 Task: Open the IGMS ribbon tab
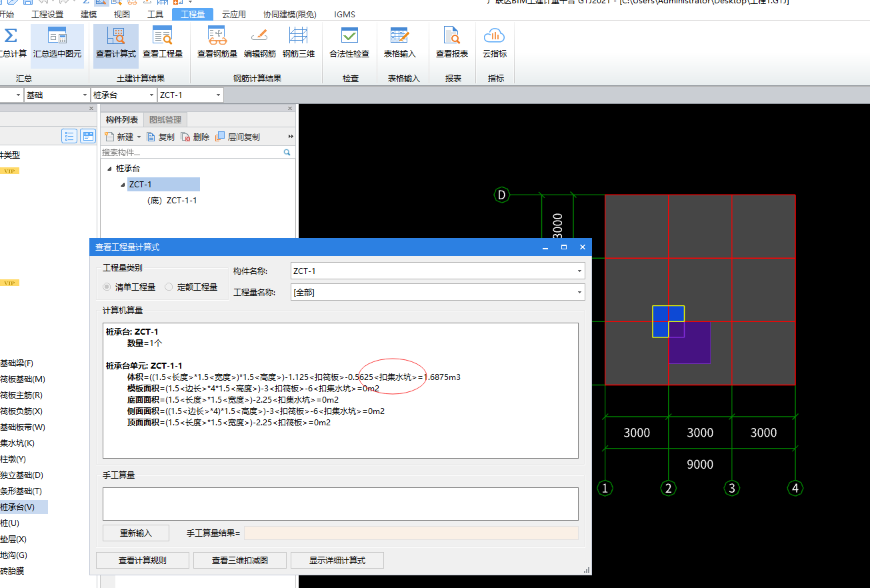coord(345,14)
